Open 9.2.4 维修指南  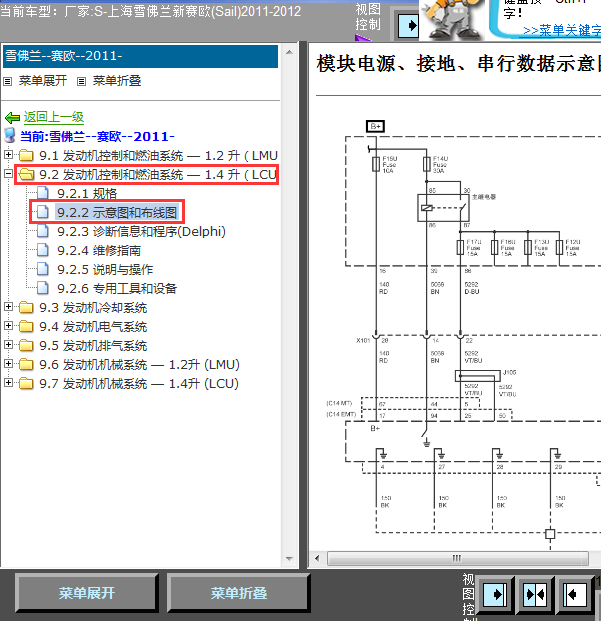99,251
